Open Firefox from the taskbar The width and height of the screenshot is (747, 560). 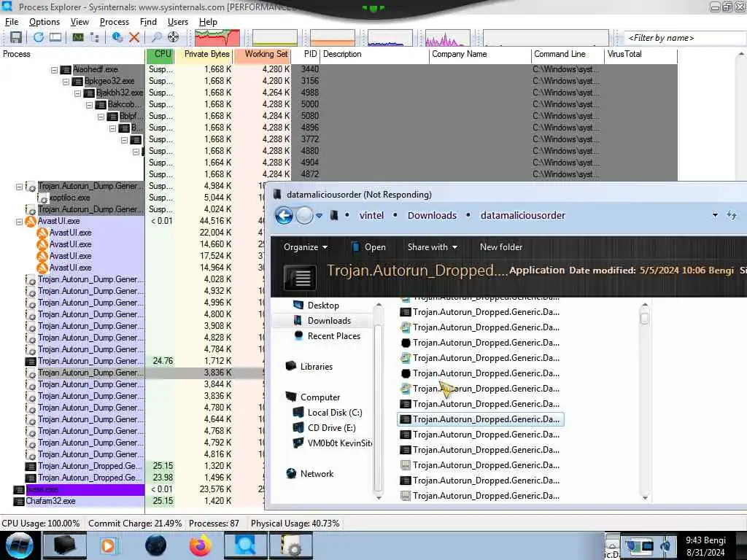(x=201, y=545)
